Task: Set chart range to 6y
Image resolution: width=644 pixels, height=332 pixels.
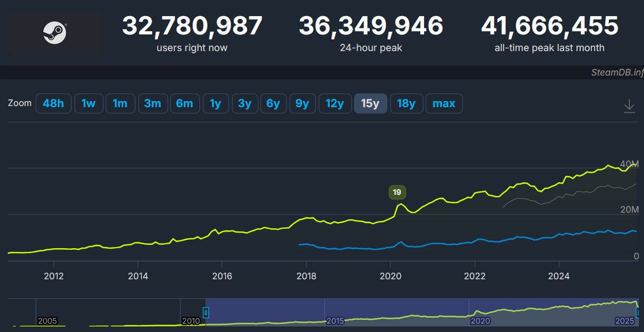Action: [x=273, y=103]
